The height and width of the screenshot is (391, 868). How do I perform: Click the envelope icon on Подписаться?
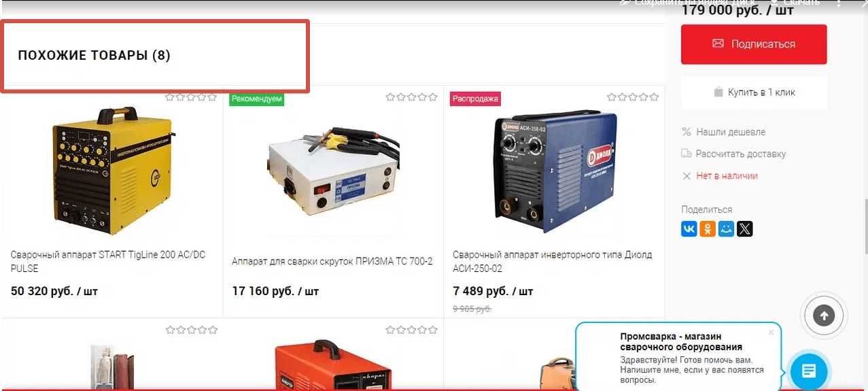[718, 44]
